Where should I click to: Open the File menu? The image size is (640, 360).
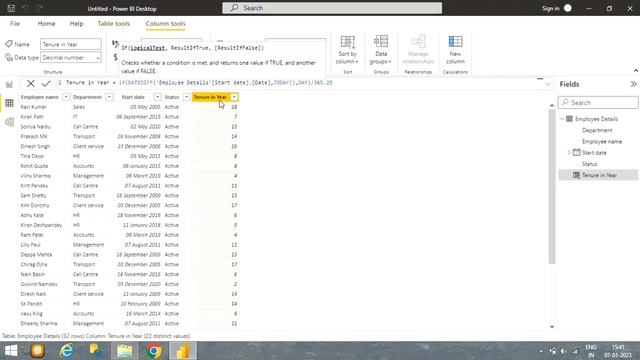tap(15, 24)
